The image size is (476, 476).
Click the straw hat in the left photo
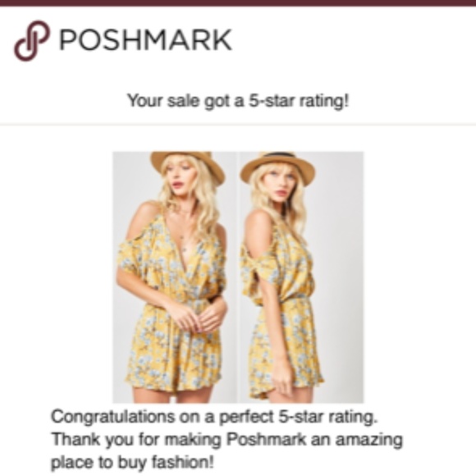(x=188, y=166)
